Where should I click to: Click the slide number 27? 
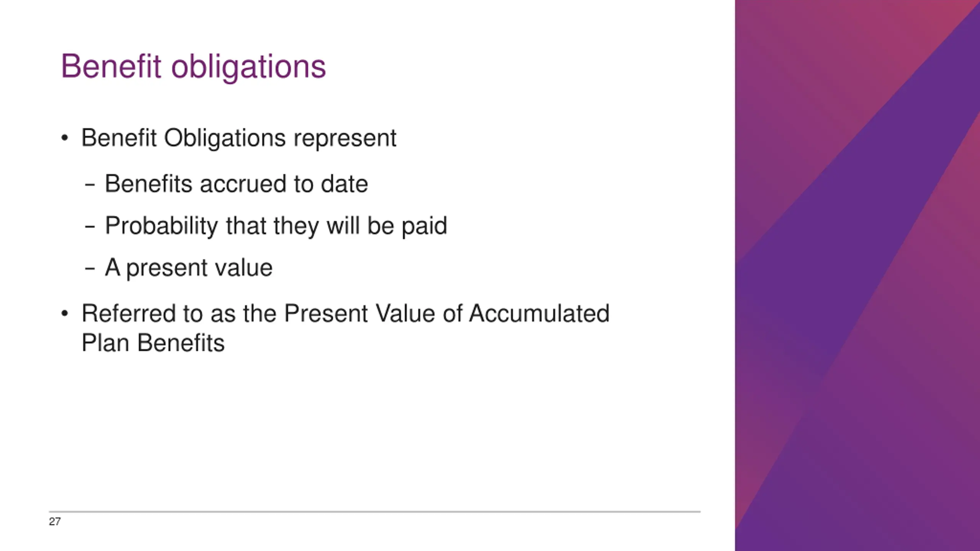click(54, 522)
